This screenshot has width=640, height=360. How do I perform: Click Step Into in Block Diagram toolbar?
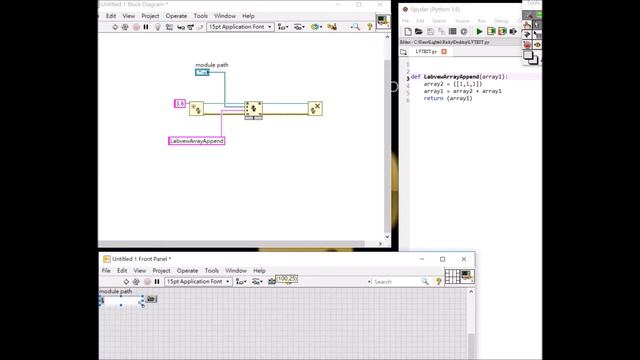[x=181, y=27]
